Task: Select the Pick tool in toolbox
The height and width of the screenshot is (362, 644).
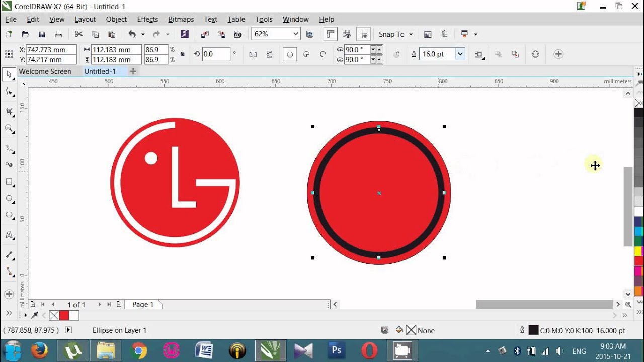Action: click(x=9, y=74)
